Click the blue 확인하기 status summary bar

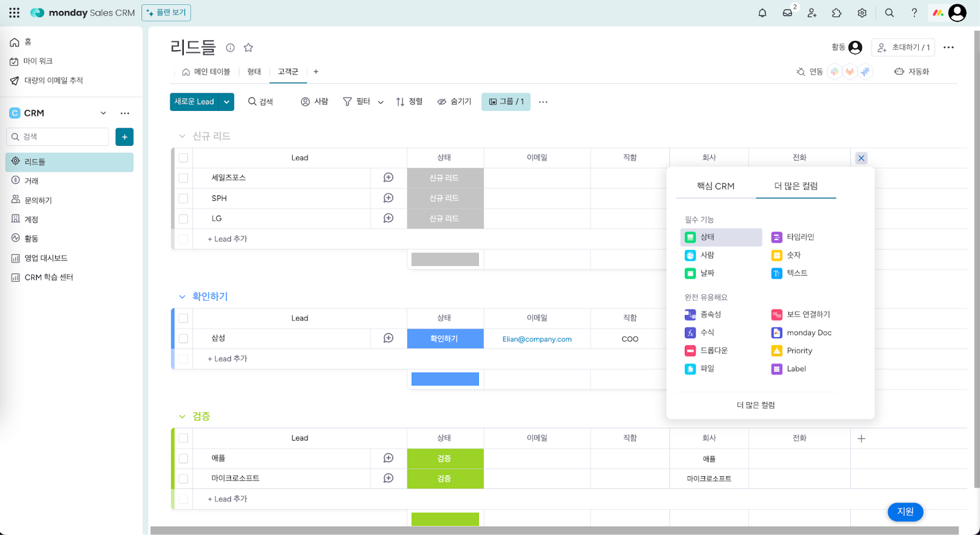tap(445, 379)
